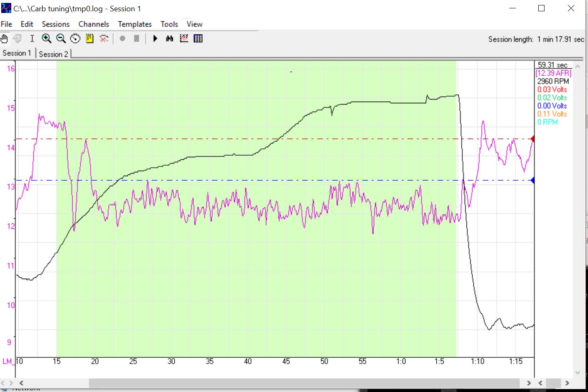Click the main horizontal scrollbar thumb
The height and width of the screenshot is (392, 588).
click(304, 383)
